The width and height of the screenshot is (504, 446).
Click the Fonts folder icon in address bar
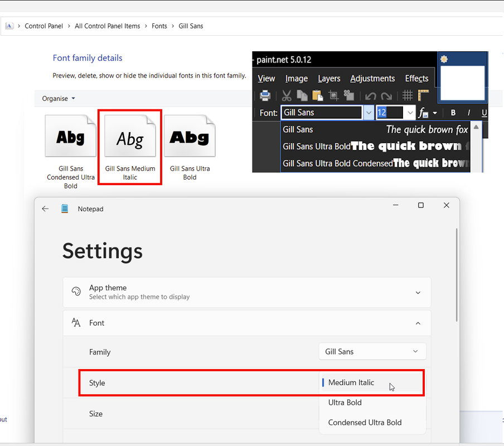pos(9,26)
